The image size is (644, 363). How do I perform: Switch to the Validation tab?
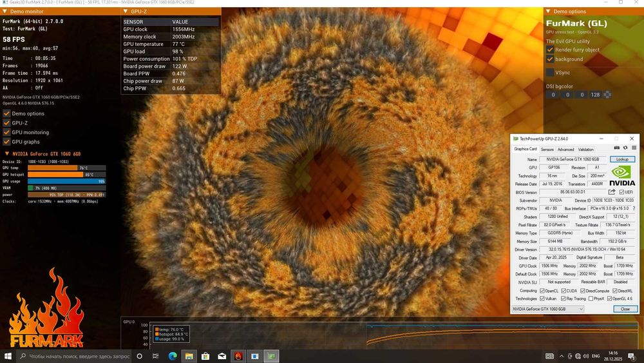[585, 150]
